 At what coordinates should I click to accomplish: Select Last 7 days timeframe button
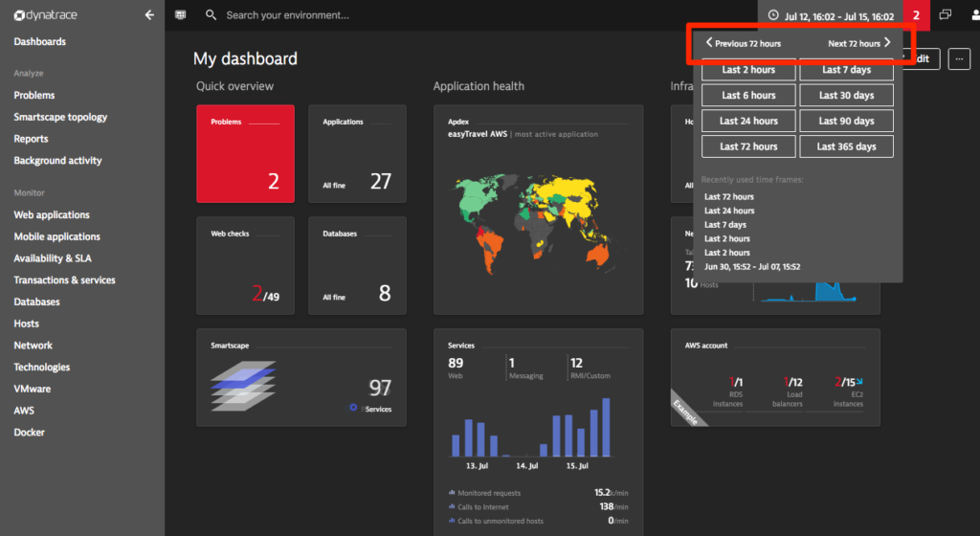point(846,69)
